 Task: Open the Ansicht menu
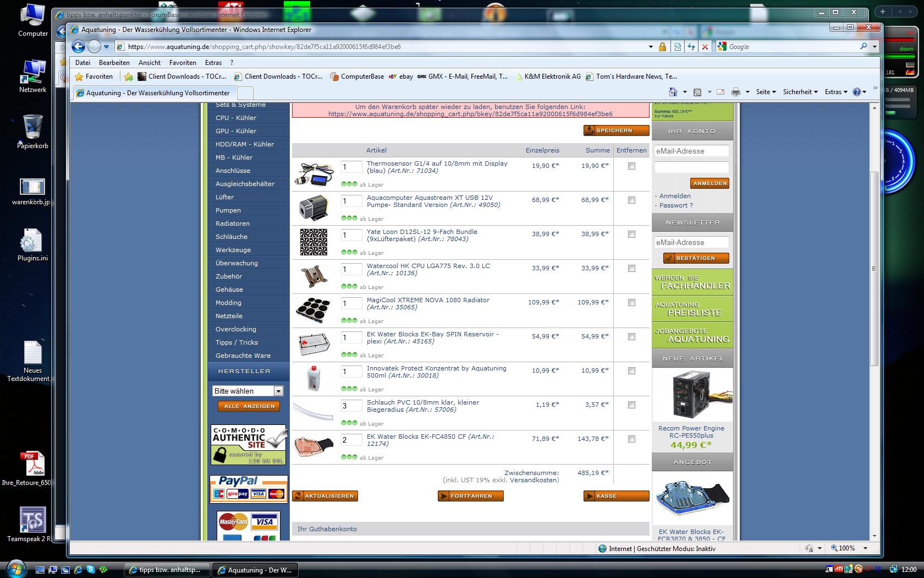[x=150, y=63]
